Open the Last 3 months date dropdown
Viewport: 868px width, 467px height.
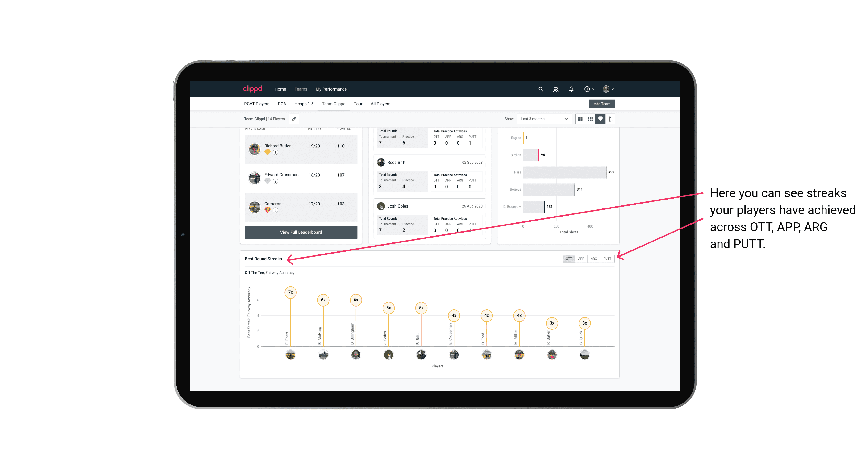[543, 119]
